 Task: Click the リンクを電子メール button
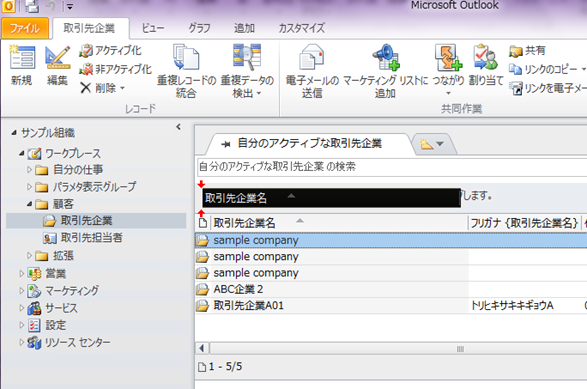tap(548, 88)
